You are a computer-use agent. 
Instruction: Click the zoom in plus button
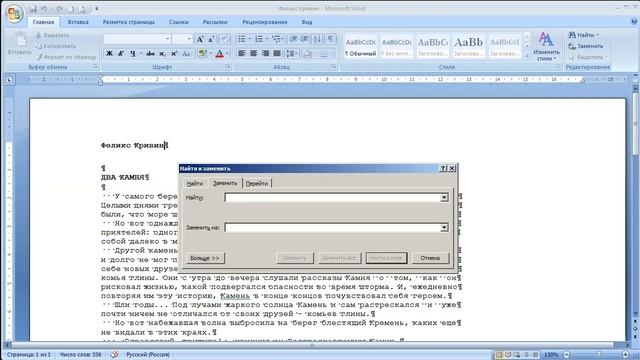626,355
